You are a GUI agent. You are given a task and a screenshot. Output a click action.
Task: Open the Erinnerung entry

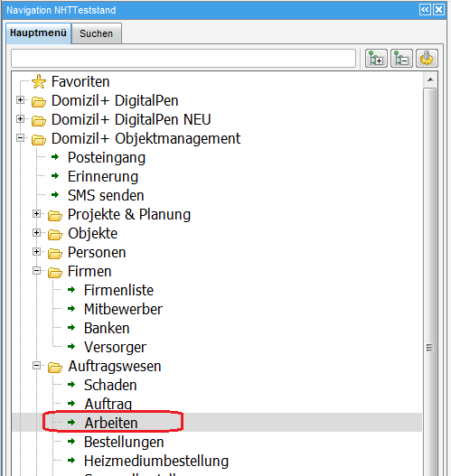[x=103, y=177]
